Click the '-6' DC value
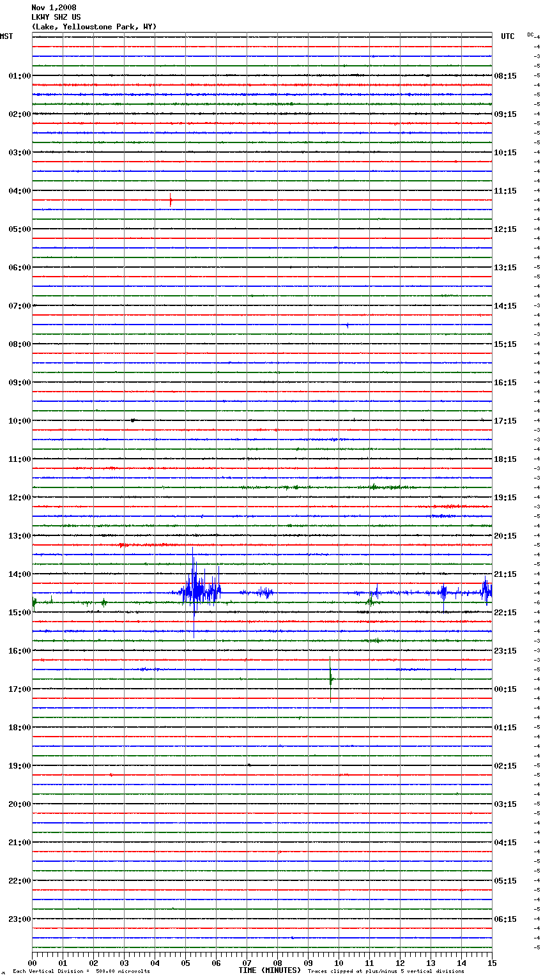The width and height of the screenshot is (543, 980). [537, 603]
